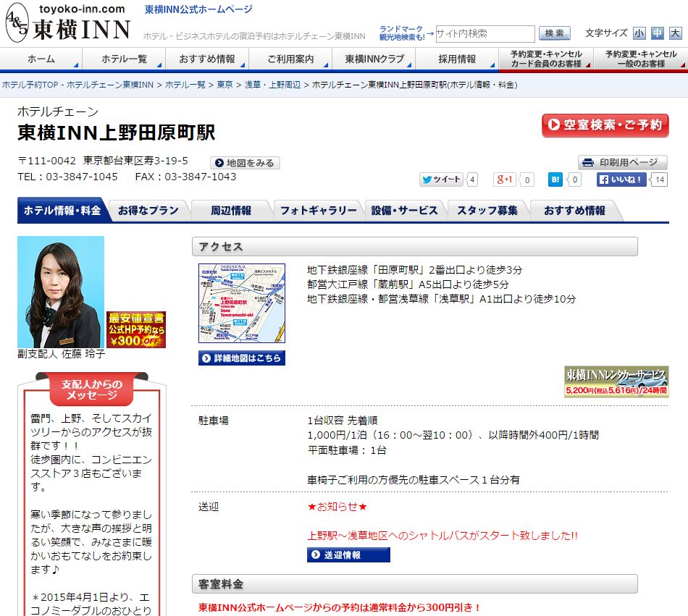
Task: Click the サイト内検索 search input field
Action: click(x=484, y=34)
